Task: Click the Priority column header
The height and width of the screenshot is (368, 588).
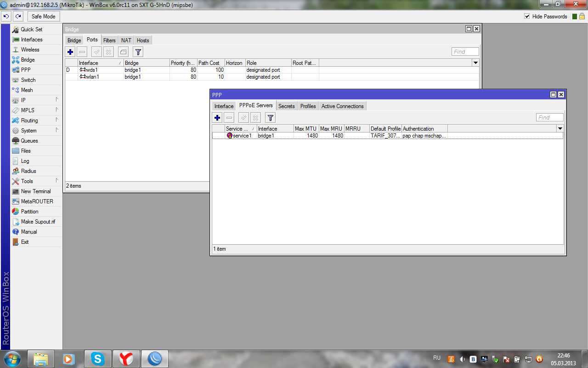Action: (184, 63)
